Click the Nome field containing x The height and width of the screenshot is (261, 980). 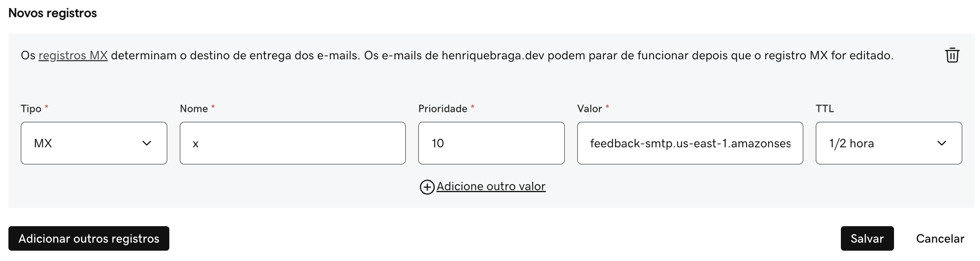click(292, 143)
